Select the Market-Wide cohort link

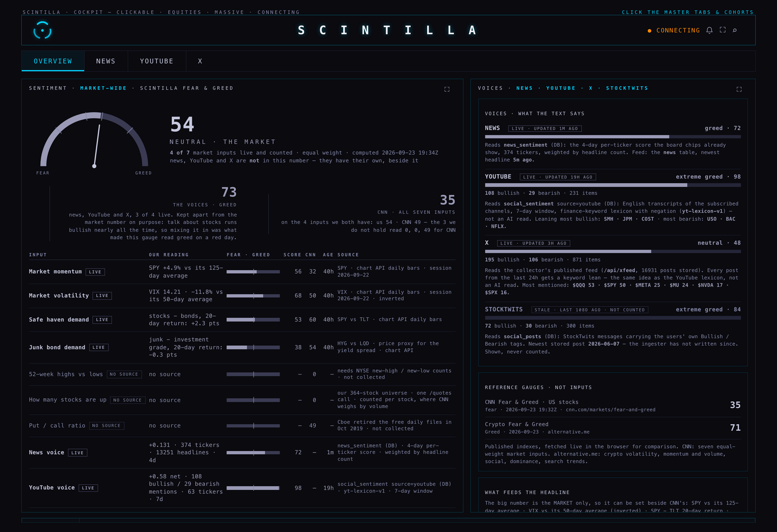[x=103, y=88]
